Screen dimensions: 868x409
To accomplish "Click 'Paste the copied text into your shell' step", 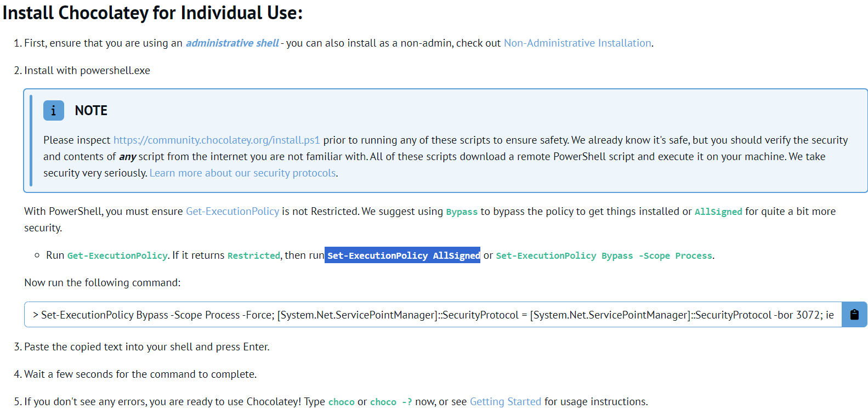I will coord(147,347).
